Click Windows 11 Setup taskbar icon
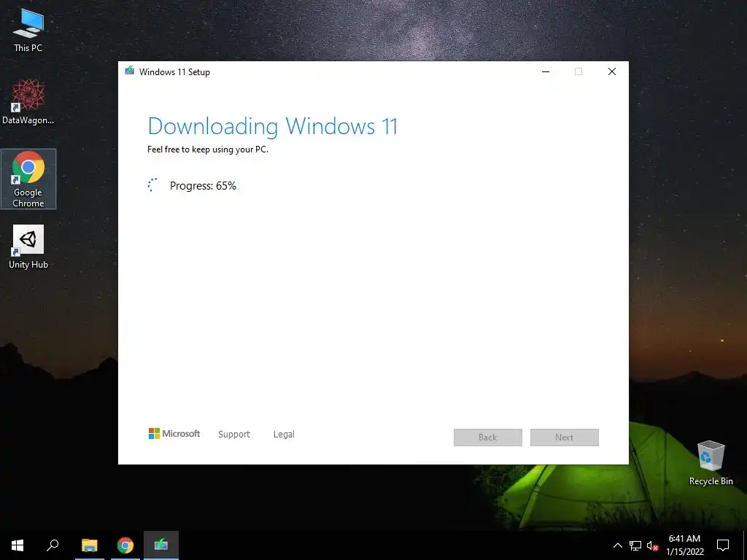Image resolution: width=747 pixels, height=560 pixels. pos(161,545)
